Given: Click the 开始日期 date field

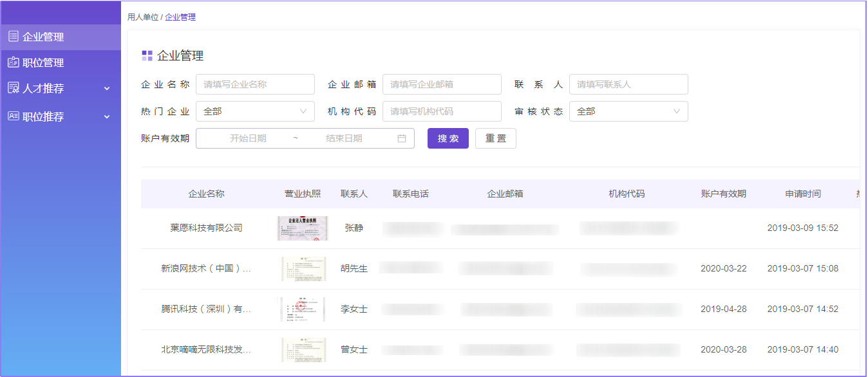Looking at the screenshot, I should [248, 138].
